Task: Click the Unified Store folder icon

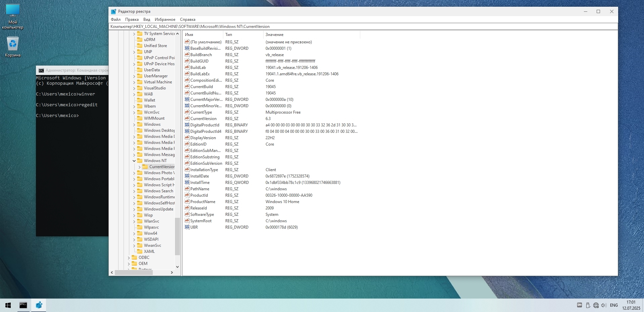Action: pos(140,45)
